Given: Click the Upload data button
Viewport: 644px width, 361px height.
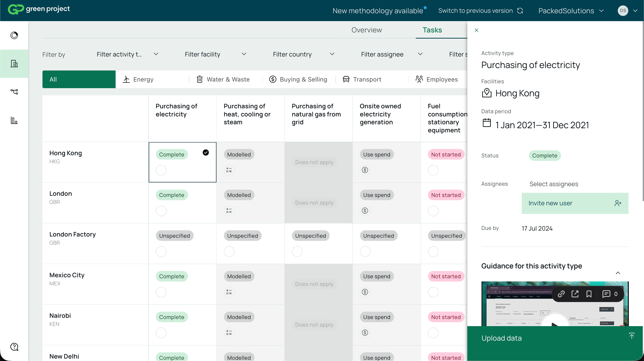Looking at the screenshot, I should pos(555,343).
